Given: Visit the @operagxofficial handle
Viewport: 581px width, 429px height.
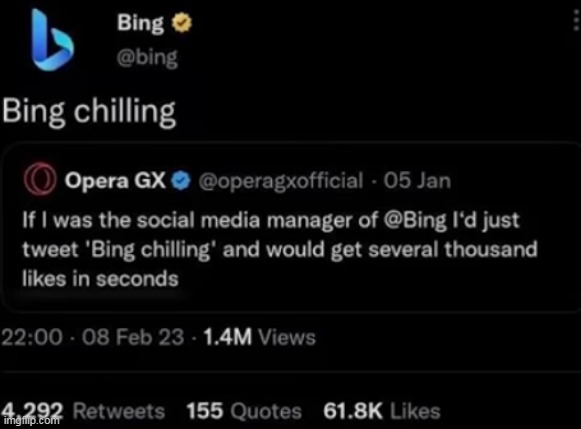Looking at the screenshot, I should [x=280, y=181].
